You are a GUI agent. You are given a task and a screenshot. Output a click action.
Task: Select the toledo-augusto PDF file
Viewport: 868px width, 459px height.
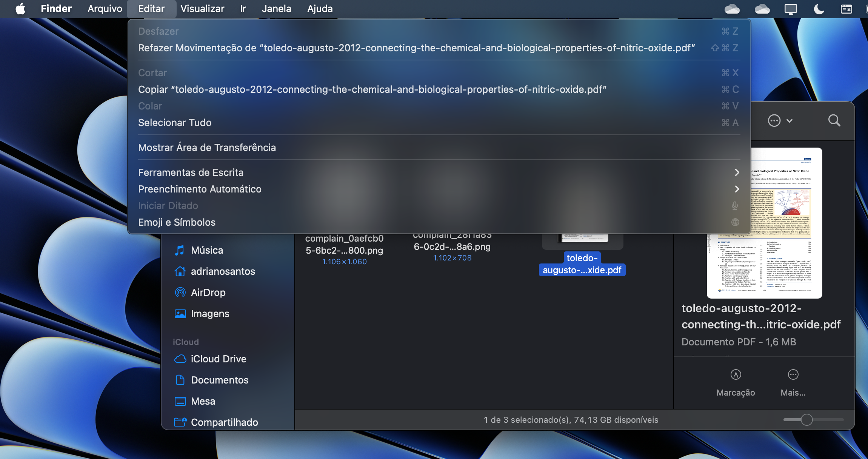click(582, 264)
